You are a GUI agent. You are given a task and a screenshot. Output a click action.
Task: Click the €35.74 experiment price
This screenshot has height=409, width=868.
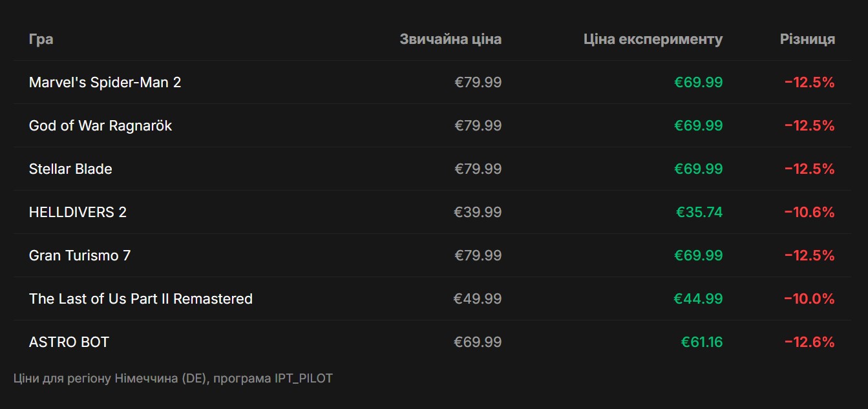click(699, 213)
